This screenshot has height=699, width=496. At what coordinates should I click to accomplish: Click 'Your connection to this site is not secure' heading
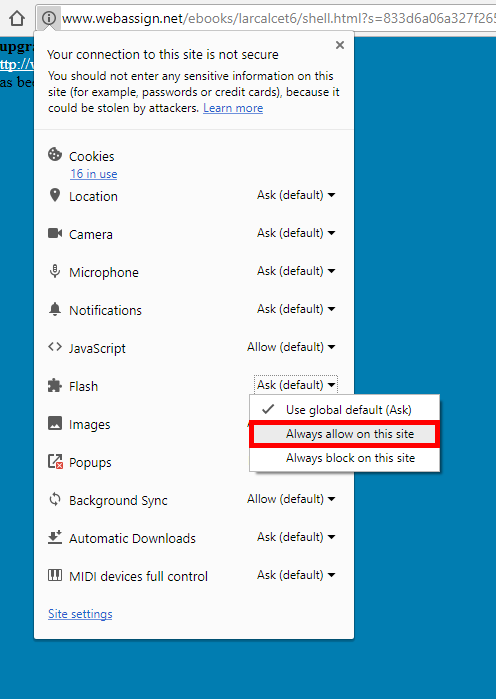[163, 54]
